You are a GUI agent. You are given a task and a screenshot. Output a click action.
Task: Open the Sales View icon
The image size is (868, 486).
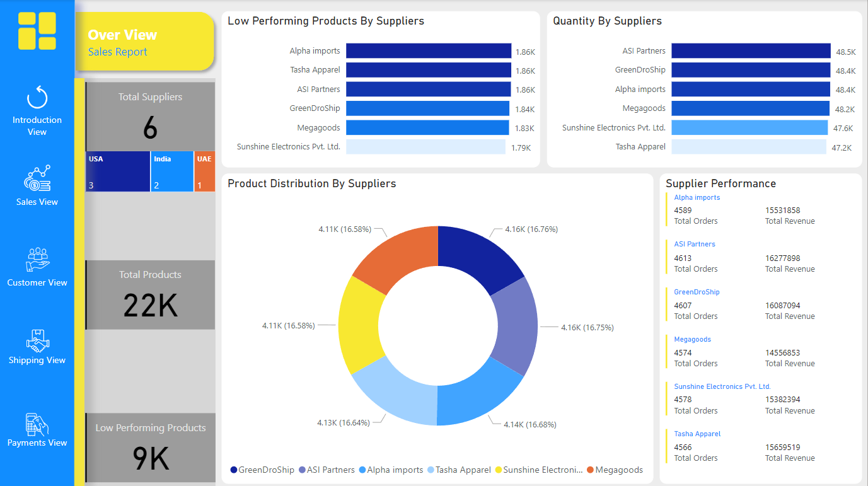coord(37,180)
